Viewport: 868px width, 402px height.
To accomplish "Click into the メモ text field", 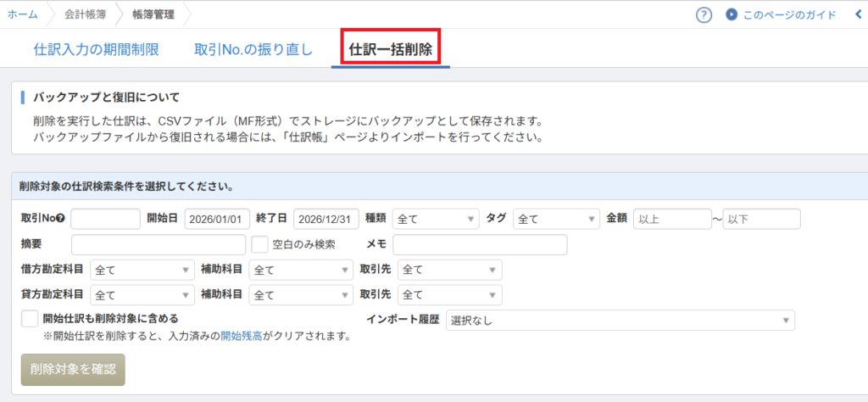I will coord(480,244).
